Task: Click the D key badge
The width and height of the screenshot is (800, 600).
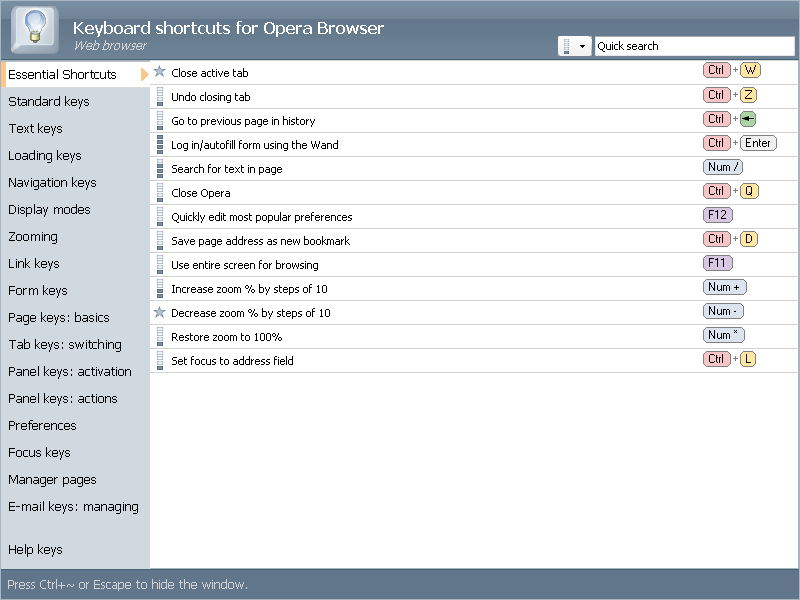Action: coord(748,239)
